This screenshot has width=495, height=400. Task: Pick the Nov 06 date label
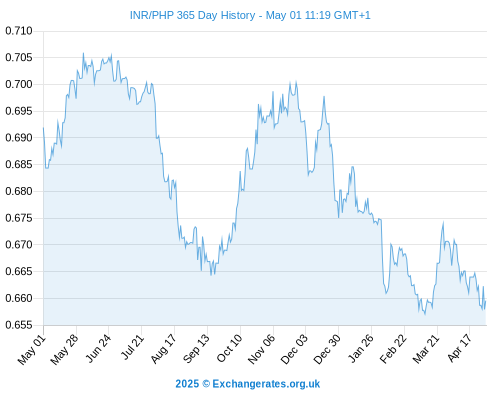point(262,349)
